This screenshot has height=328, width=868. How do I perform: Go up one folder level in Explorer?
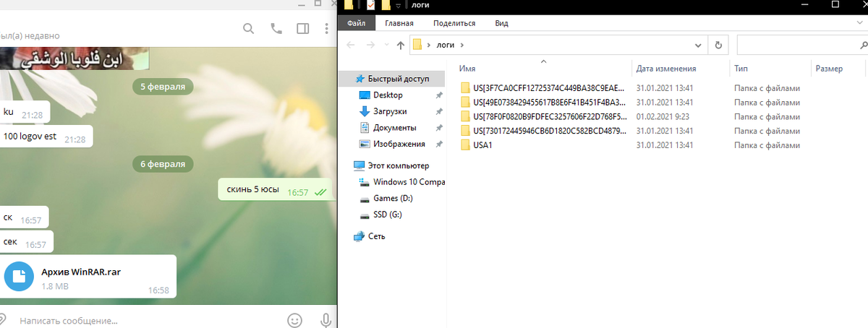[x=401, y=45]
